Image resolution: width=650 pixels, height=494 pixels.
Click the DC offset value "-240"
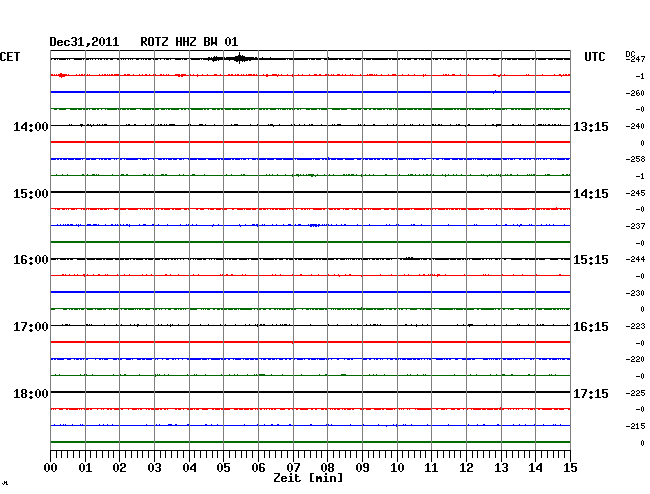tap(635, 126)
